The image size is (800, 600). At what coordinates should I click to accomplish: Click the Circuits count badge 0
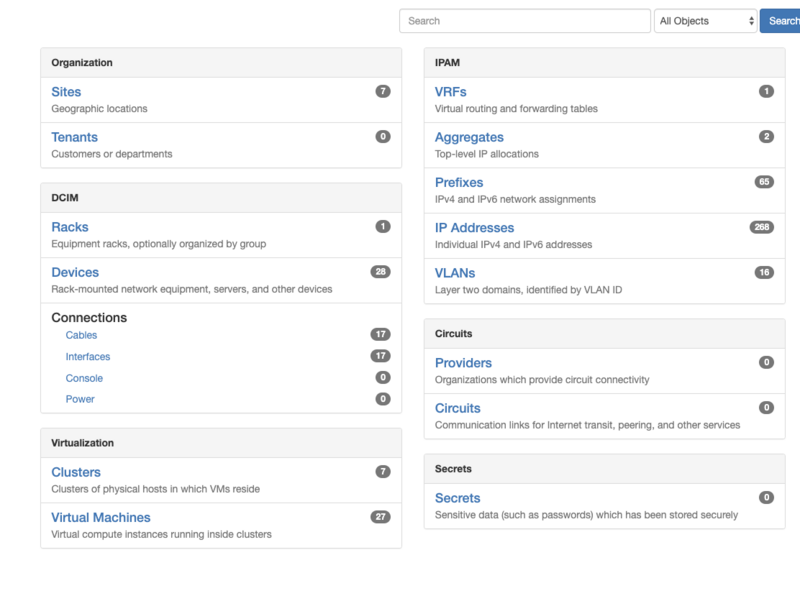click(x=766, y=408)
